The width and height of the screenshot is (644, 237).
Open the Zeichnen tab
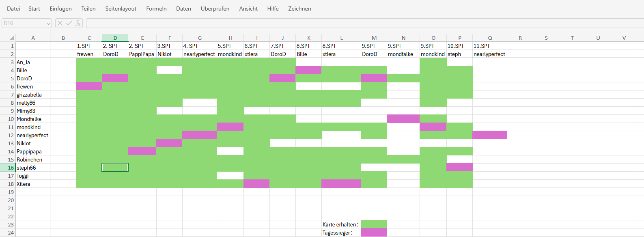(299, 9)
